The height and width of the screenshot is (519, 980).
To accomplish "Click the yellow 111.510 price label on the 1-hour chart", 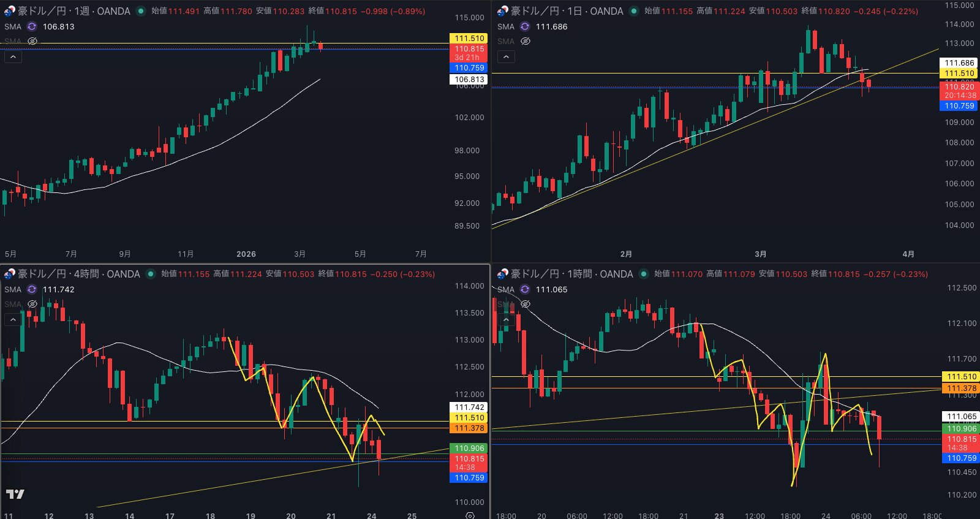I will coord(962,377).
